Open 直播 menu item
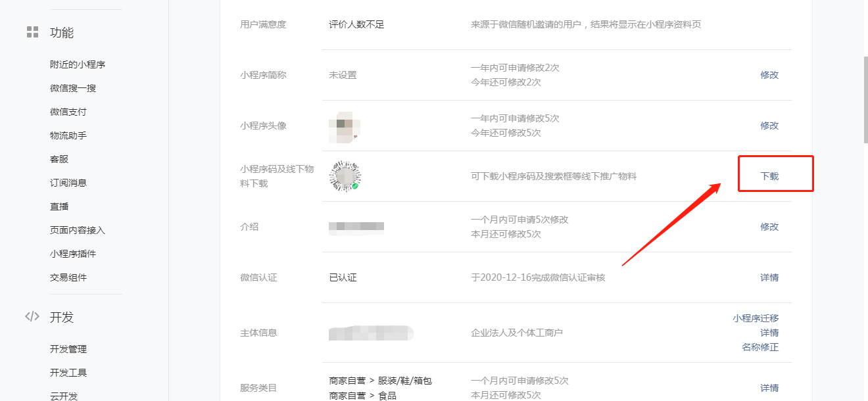 pos(59,206)
